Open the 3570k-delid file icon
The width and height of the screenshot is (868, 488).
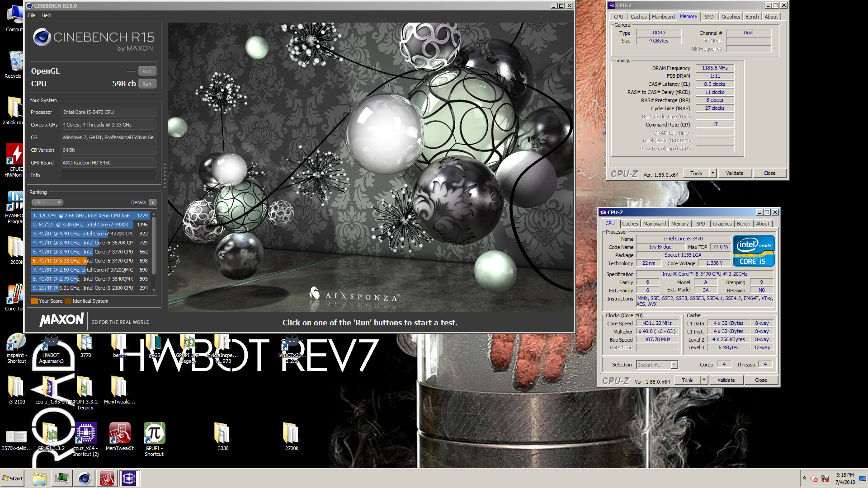[16, 440]
